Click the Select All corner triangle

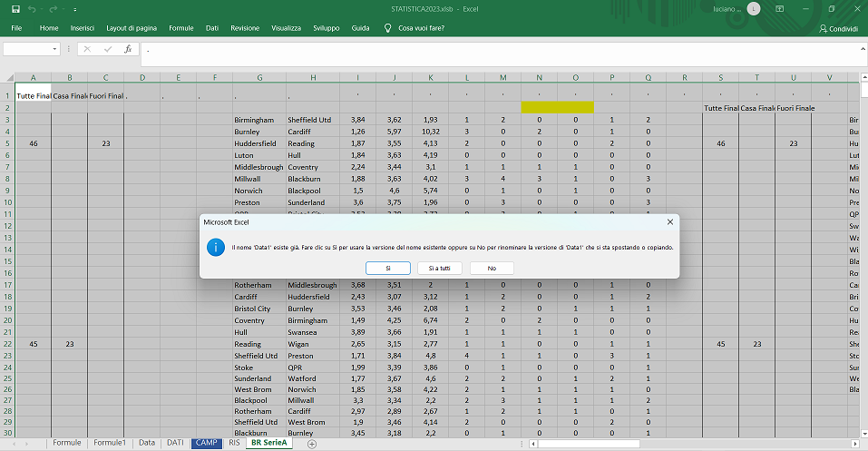pyautogui.click(x=8, y=77)
